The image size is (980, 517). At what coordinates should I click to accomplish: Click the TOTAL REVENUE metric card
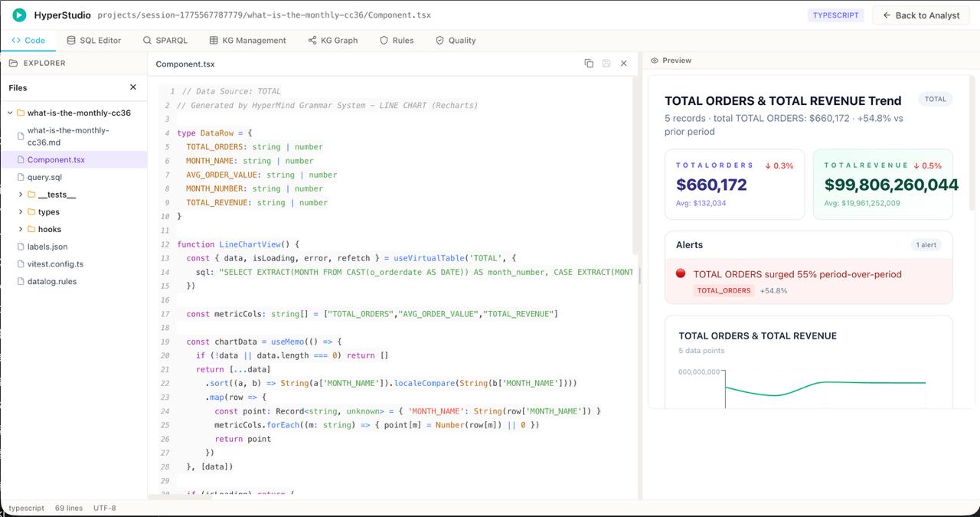coord(883,184)
